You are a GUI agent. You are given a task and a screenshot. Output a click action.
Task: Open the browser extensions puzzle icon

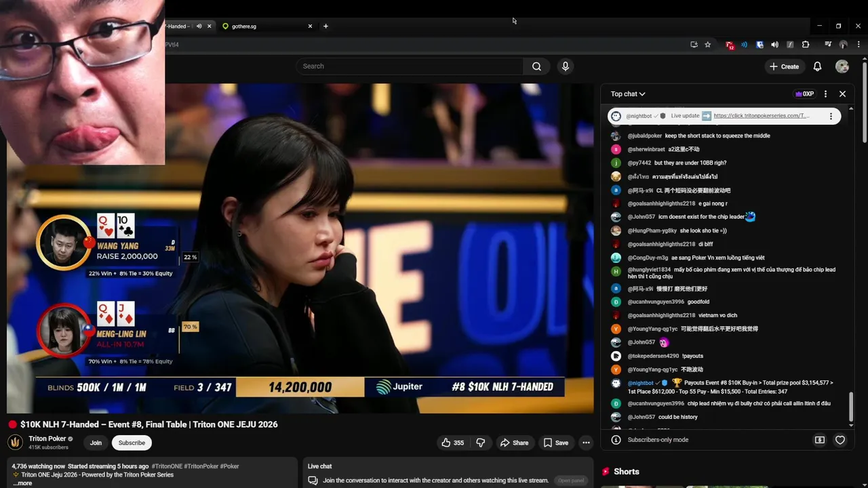[806, 45]
